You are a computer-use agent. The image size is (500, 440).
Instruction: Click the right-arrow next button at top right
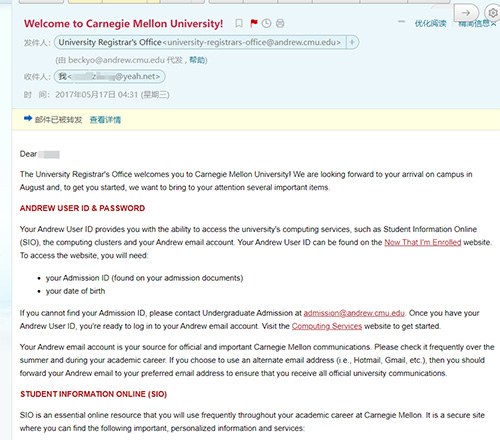(x=466, y=13)
